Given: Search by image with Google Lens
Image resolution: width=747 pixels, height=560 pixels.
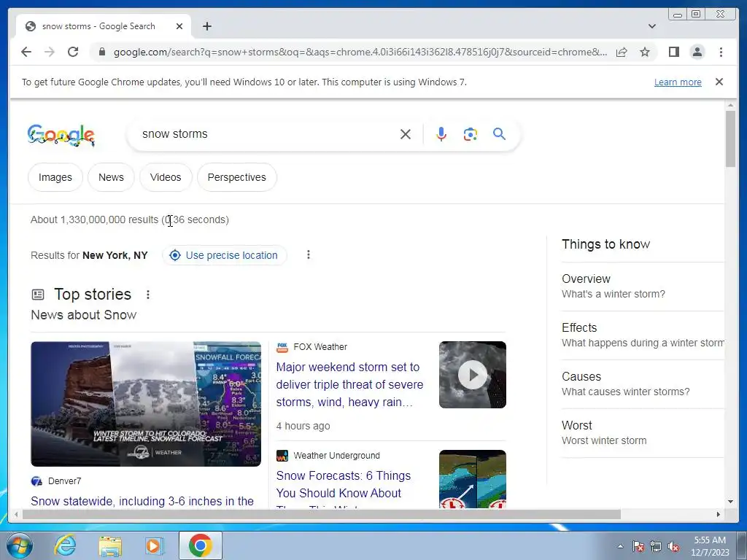Looking at the screenshot, I should click(x=471, y=134).
